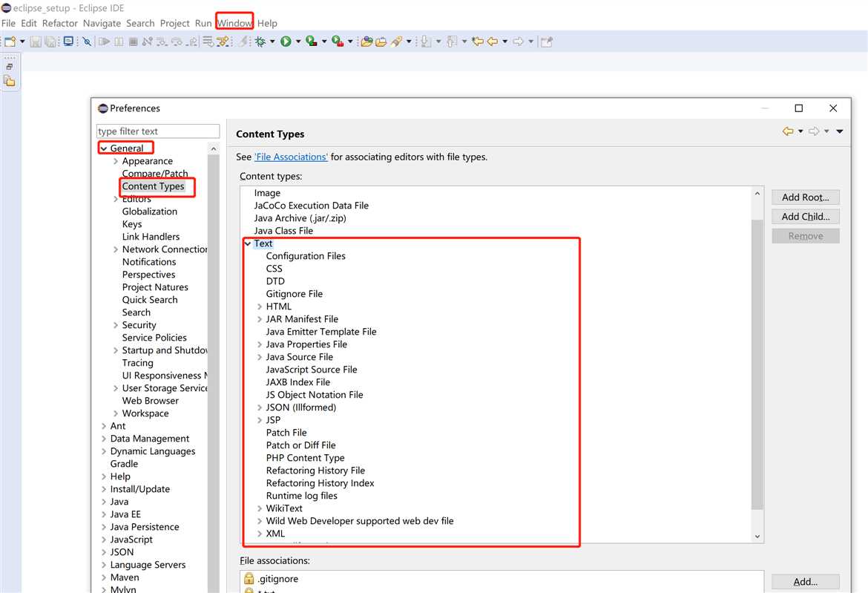Click the Save toolbar icon
This screenshot has width=868, height=593.
click(36, 42)
